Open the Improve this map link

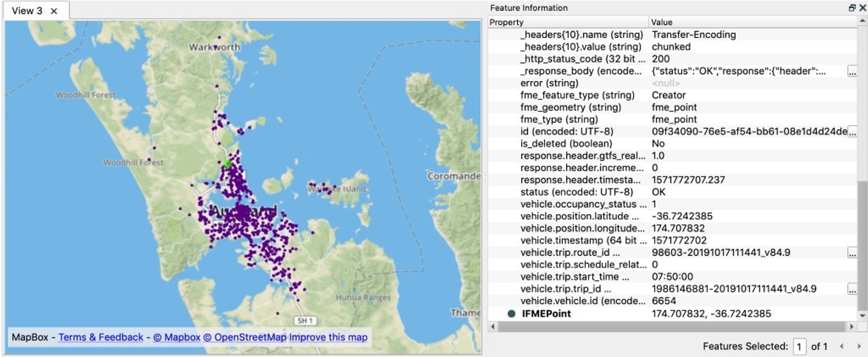[328, 337]
